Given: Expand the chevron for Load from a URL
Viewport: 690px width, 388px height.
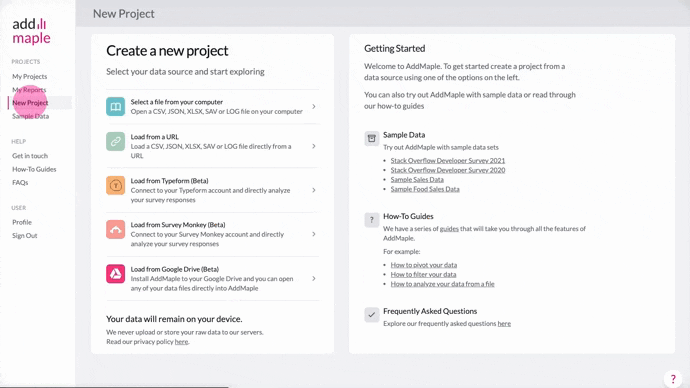Looking at the screenshot, I should tap(314, 146).
